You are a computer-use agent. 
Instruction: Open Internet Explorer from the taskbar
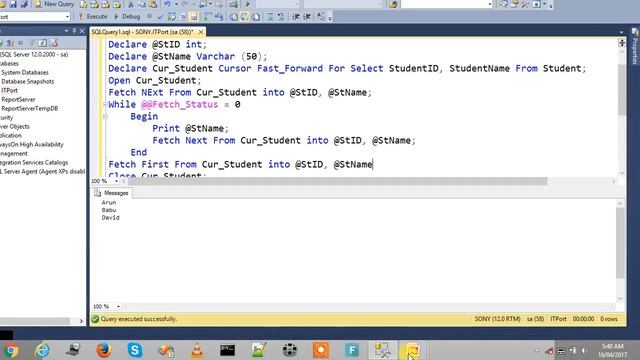pos(42,350)
